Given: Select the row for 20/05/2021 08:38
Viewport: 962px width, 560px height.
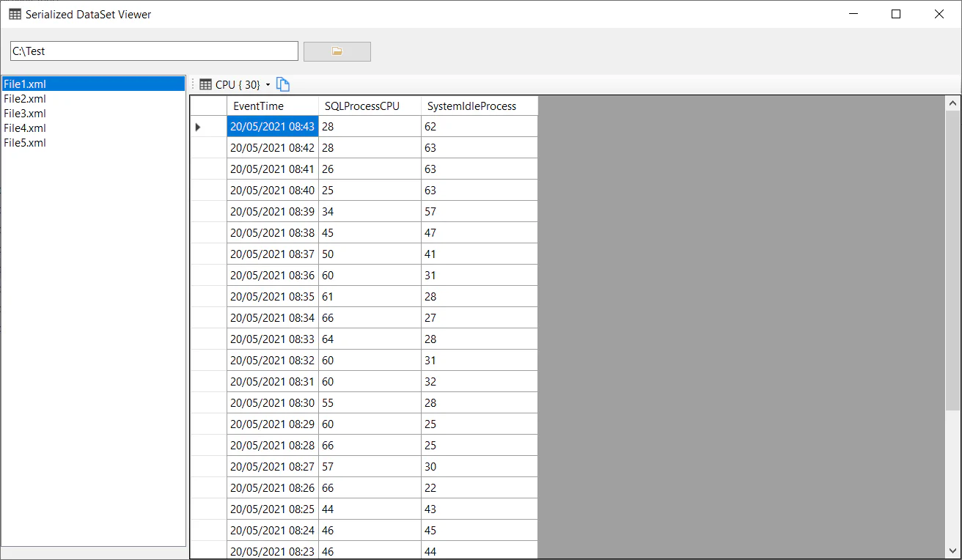Looking at the screenshot, I should click(272, 232).
